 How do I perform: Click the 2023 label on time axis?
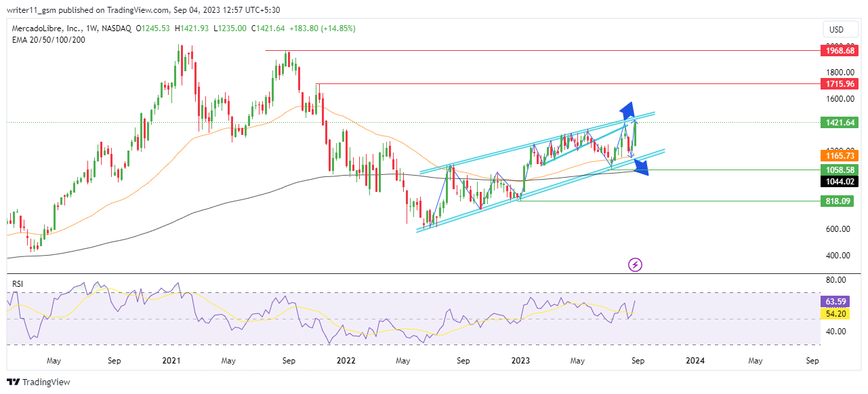[x=520, y=361]
